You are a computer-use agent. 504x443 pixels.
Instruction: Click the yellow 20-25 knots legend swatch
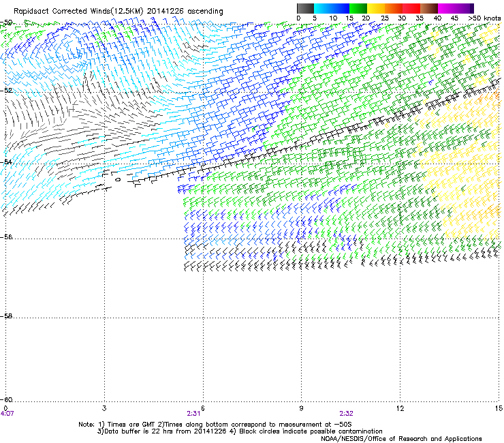coord(376,8)
